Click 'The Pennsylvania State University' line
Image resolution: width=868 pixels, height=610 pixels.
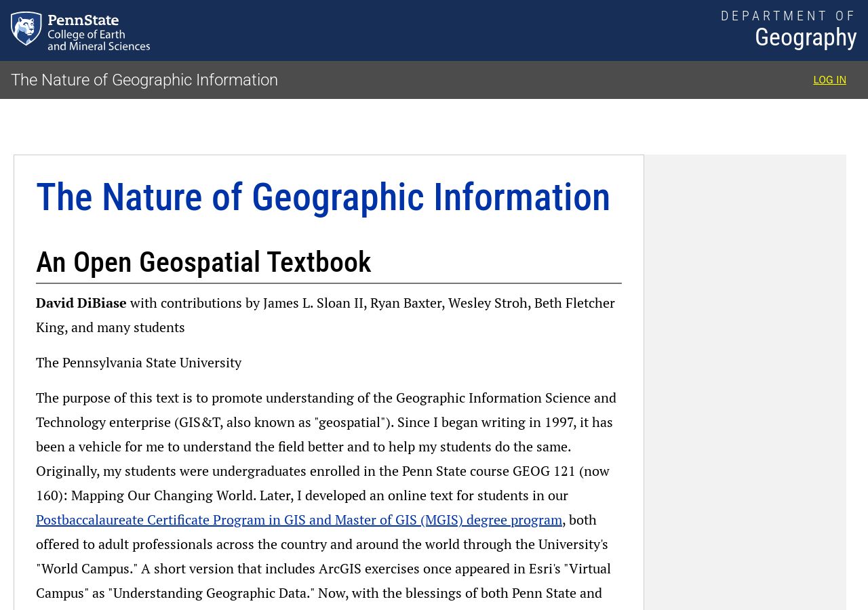click(138, 363)
